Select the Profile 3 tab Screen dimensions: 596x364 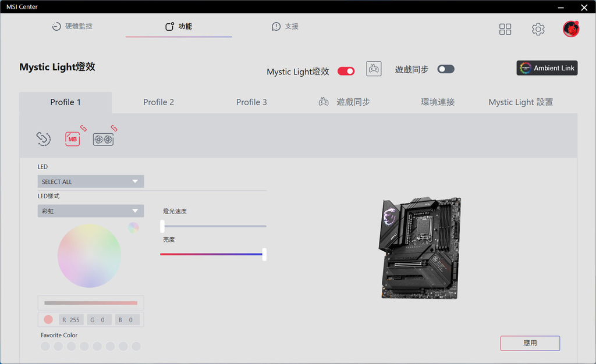click(251, 102)
